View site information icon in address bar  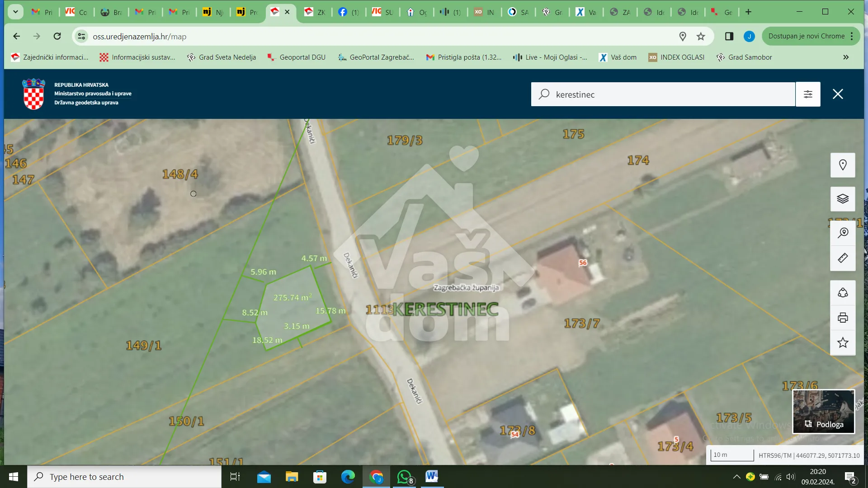81,36
